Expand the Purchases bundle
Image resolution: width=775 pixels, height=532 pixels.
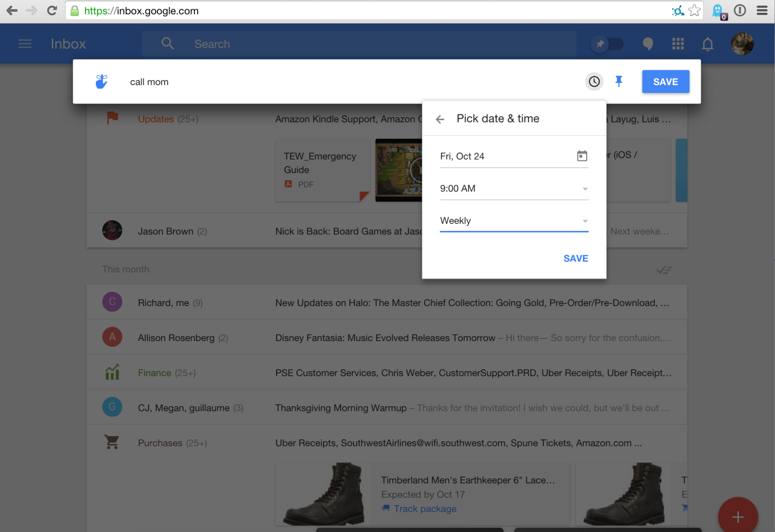(160, 443)
